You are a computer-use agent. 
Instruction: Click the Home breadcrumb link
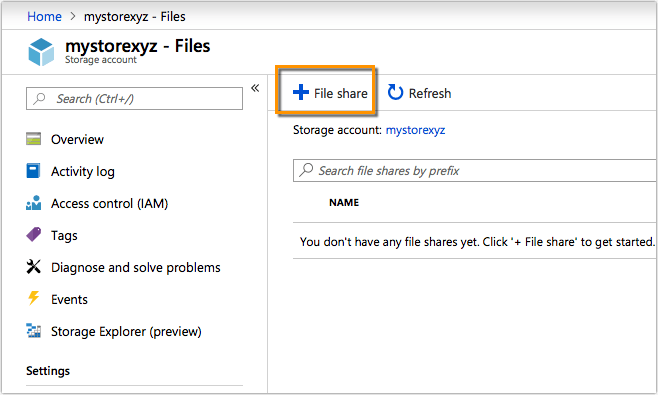pyautogui.click(x=44, y=16)
